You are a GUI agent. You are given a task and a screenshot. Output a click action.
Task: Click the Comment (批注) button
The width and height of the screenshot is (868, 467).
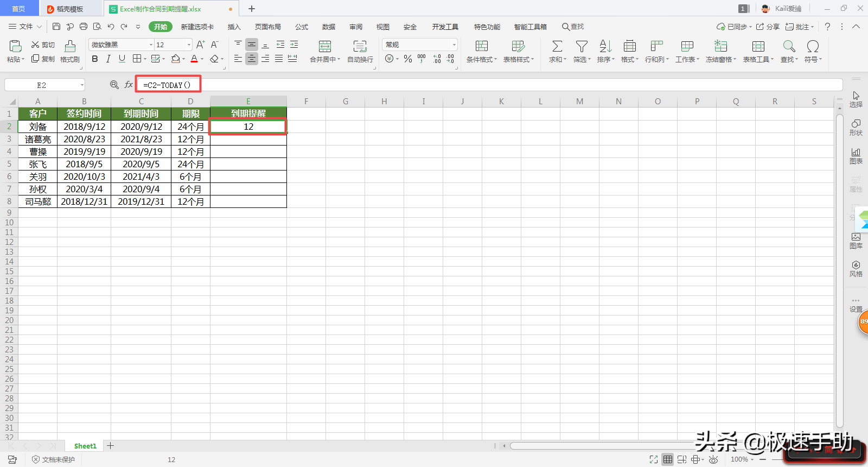pos(799,27)
